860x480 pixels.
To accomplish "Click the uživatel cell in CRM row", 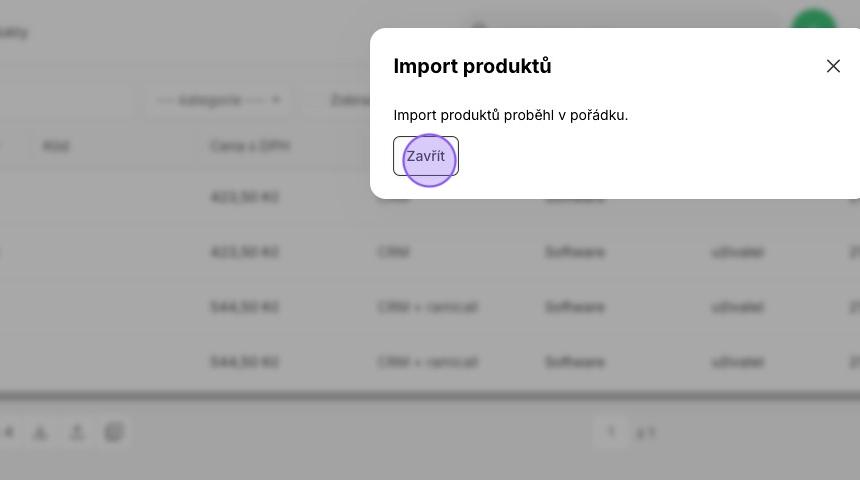I will [x=737, y=252].
